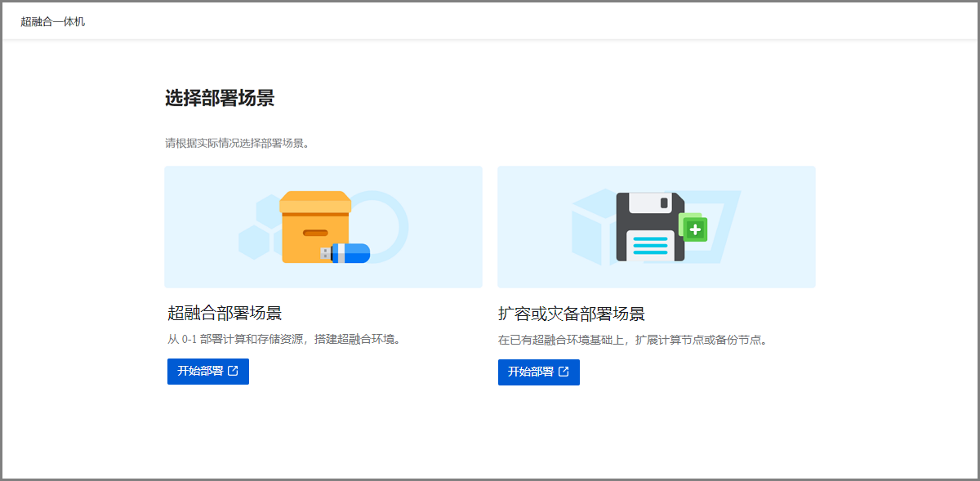Viewport: 980px width, 481px height.
Task: Click the 选择部署场景 page heading
Action: point(220,99)
